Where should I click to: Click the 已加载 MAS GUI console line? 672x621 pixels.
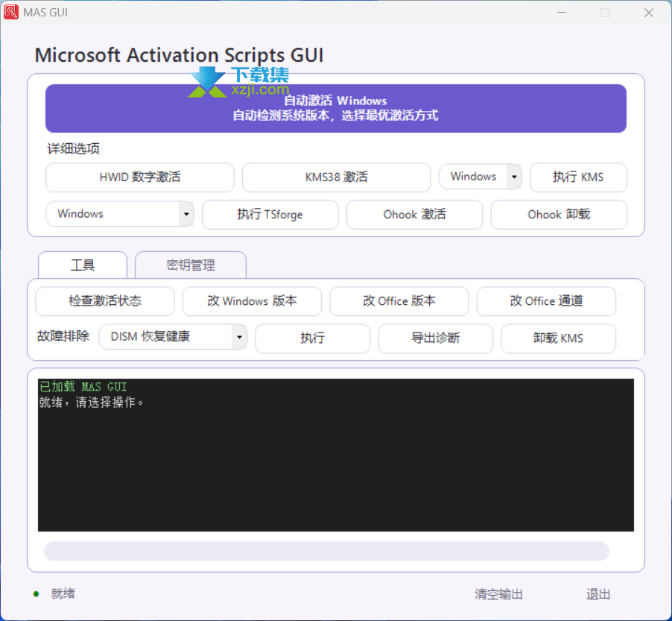point(83,387)
